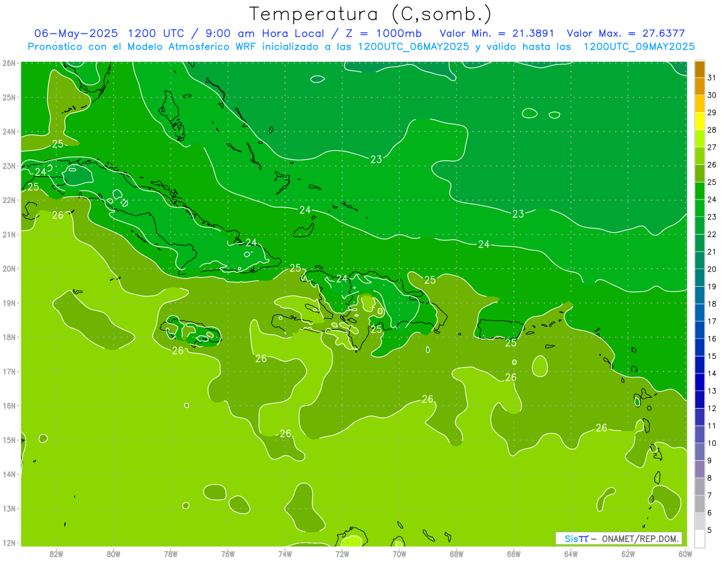Click the 17N latitude axis label
Viewport: 728px width, 562px height.
[9, 371]
